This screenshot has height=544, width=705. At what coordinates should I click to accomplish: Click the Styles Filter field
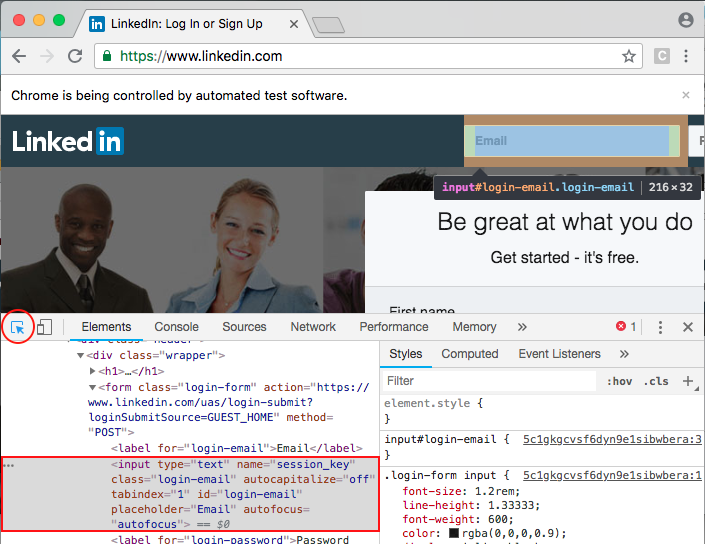tap(489, 381)
